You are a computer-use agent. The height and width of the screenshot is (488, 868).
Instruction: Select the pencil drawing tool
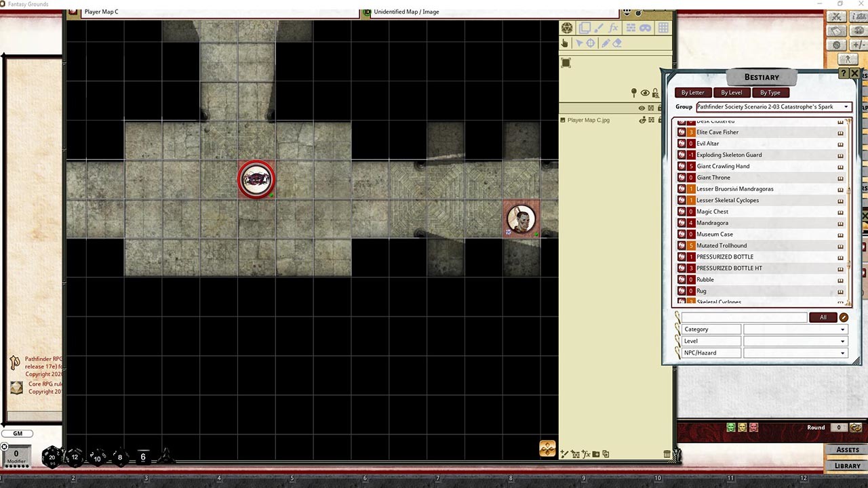(606, 43)
